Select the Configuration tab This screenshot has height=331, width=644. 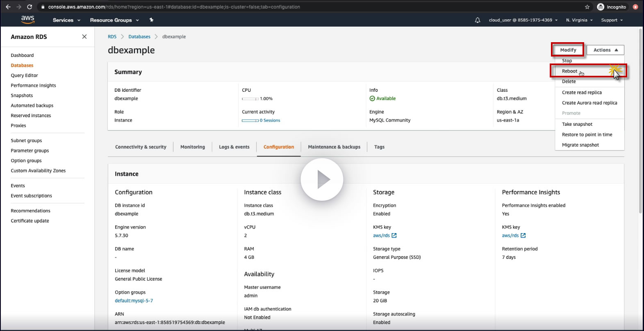pyautogui.click(x=279, y=147)
